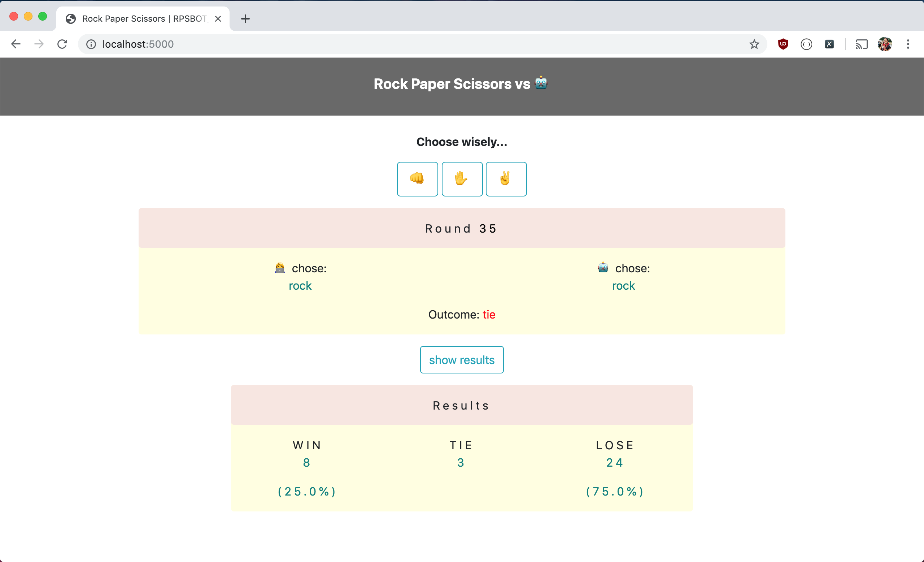Click the robot emoji in title
924x562 pixels.
click(541, 83)
